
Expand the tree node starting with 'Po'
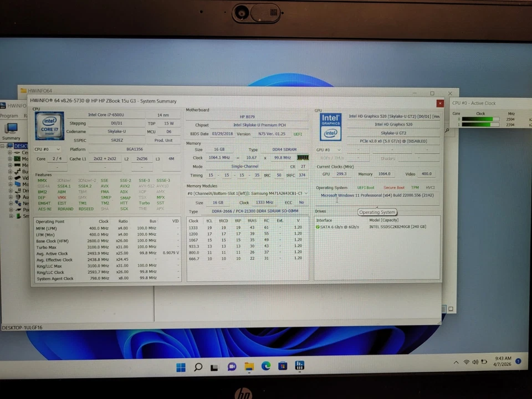coord(11,209)
